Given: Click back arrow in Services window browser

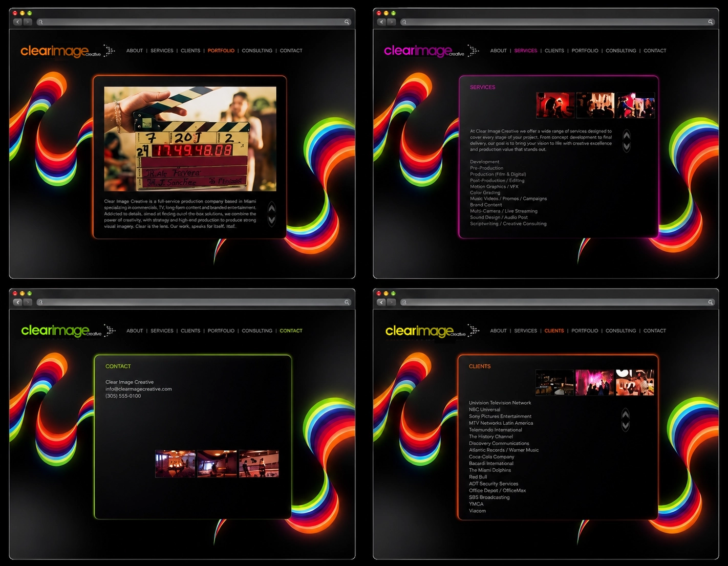Looking at the screenshot, I should click(x=381, y=22).
